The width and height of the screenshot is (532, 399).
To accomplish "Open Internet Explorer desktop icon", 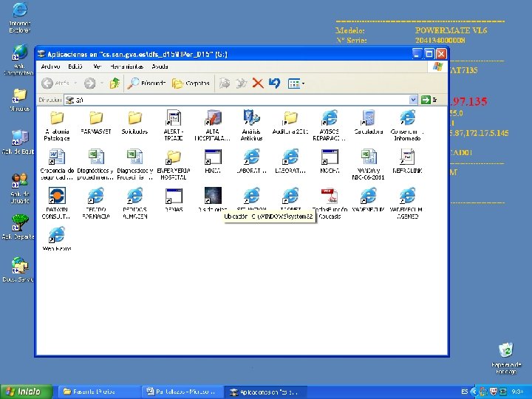I will (x=20, y=18).
